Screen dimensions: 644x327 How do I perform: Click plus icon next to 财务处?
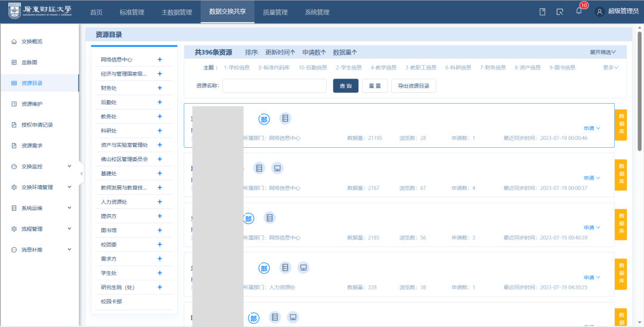point(160,88)
